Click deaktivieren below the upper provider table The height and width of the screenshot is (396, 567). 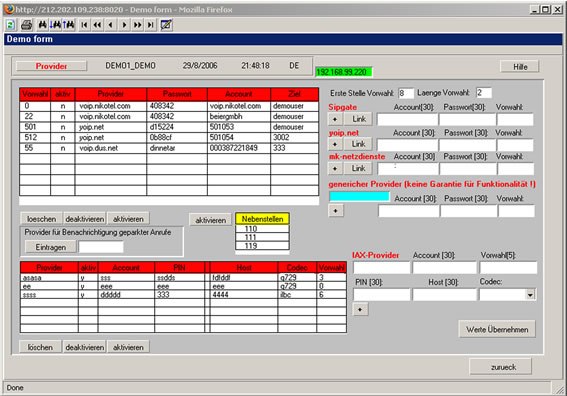[85, 219]
